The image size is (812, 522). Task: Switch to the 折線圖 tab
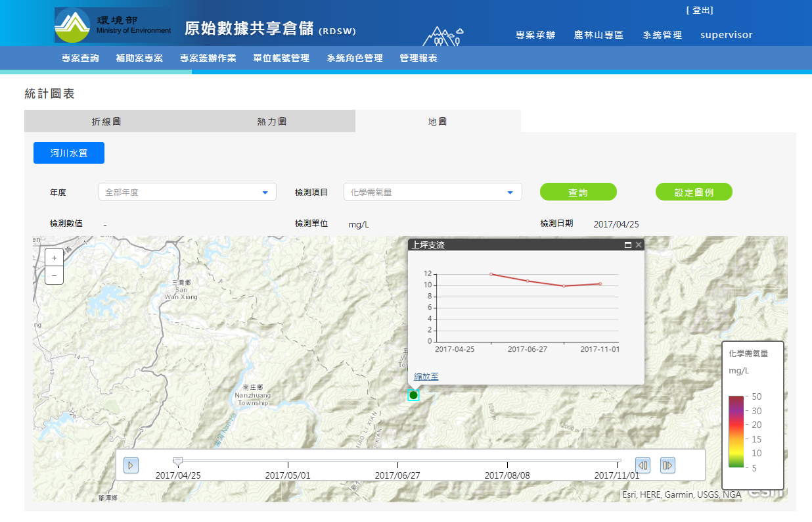coord(106,122)
